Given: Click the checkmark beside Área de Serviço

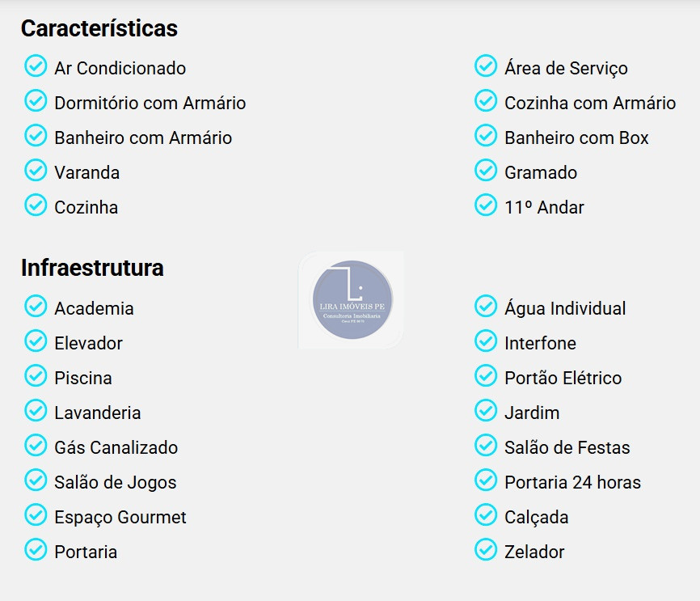Looking at the screenshot, I should pos(486,66).
